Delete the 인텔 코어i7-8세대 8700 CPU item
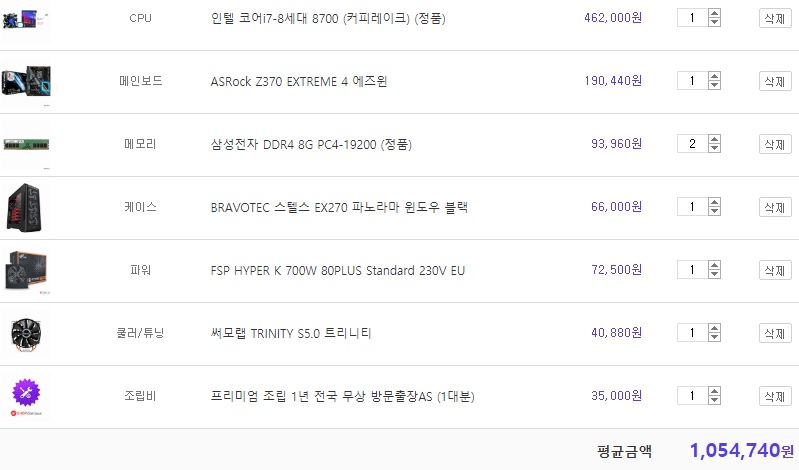Image resolution: width=799 pixels, height=470 pixels. coord(774,18)
